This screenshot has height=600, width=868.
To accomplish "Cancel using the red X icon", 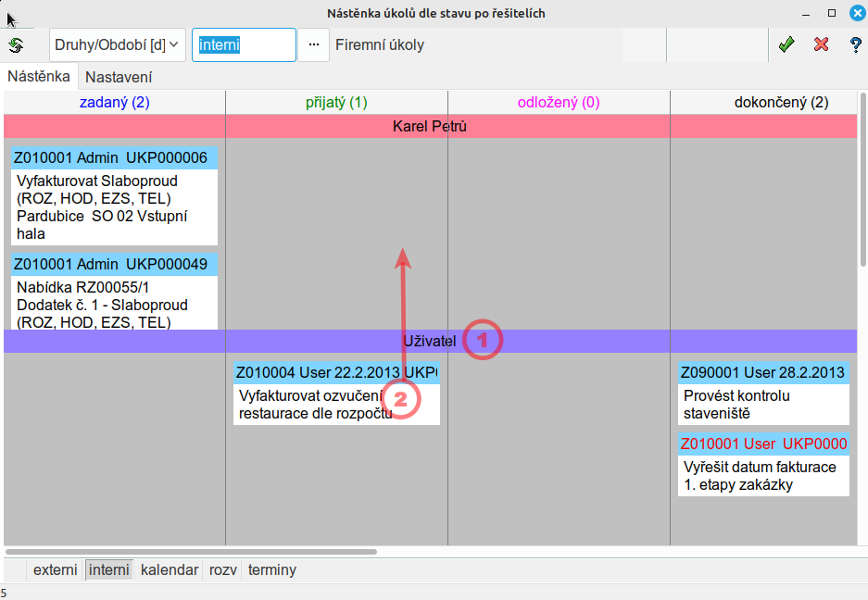I will [x=821, y=44].
